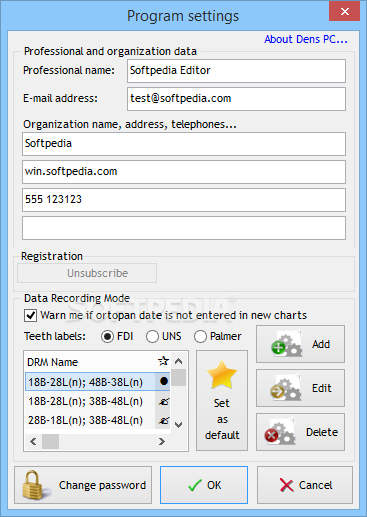Viewport: 367px width, 517px height.
Task: Toggle the ortopan date warning checkbox
Action: [x=30, y=315]
